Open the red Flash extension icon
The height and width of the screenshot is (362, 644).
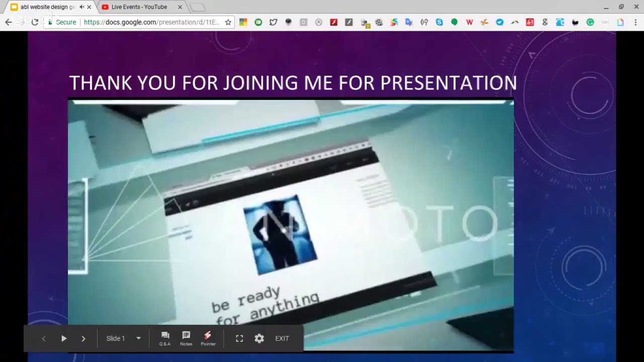[334, 22]
